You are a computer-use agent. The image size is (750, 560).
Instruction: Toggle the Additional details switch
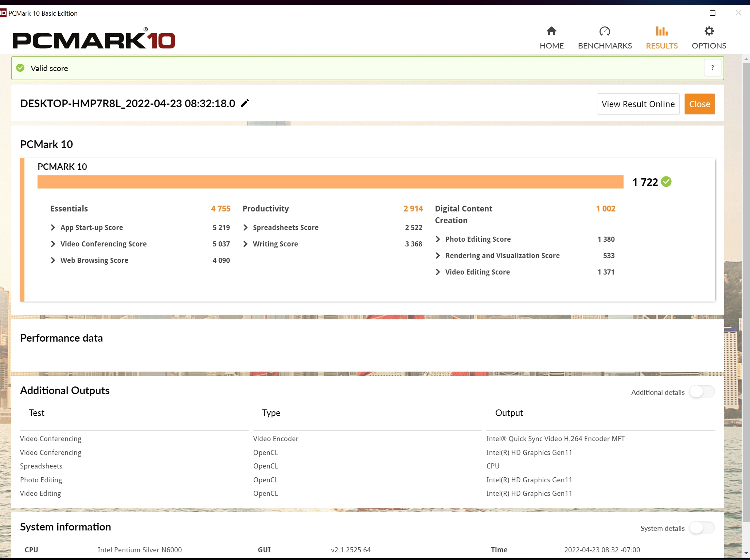(x=702, y=392)
